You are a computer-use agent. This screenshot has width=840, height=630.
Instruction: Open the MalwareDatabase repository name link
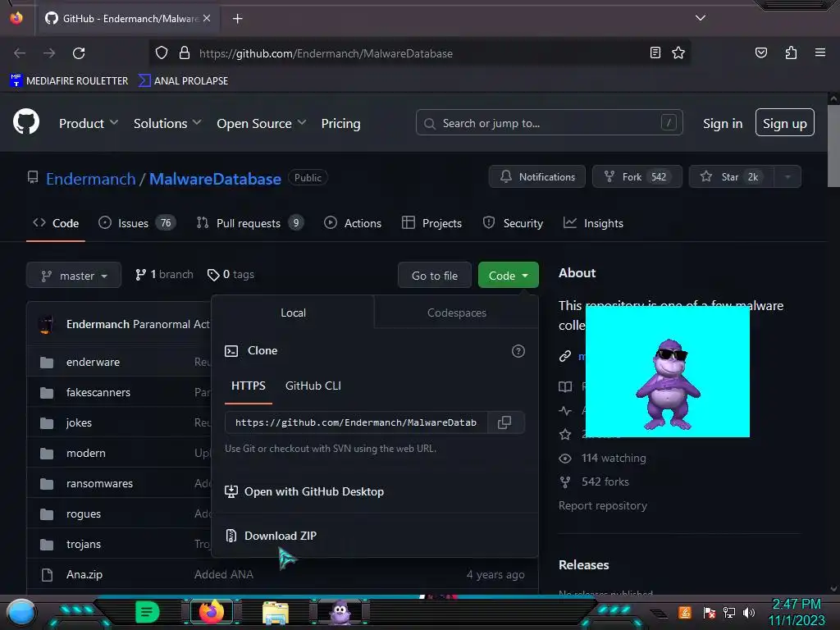[215, 178]
